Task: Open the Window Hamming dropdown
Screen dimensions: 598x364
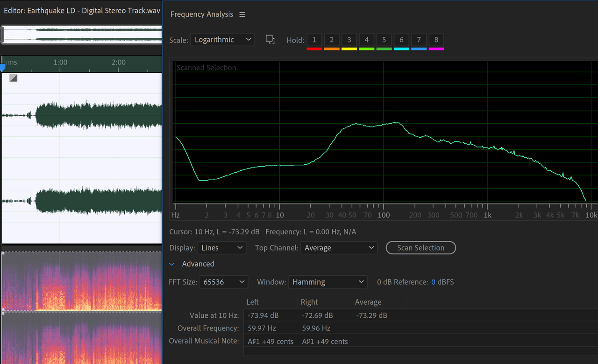Action: click(x=327, y=282)
